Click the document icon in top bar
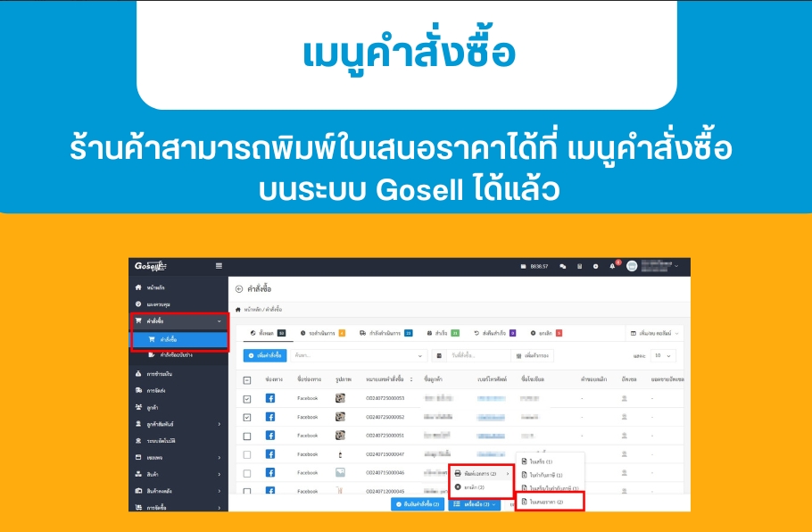Screen dimensions: 812x532 click(579, 266)
